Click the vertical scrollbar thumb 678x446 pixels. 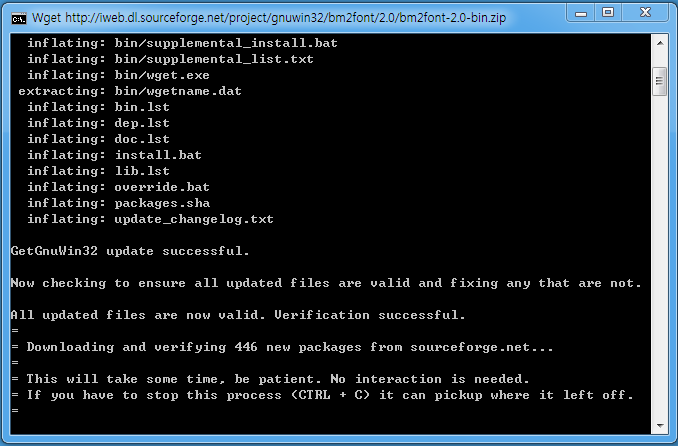coord(659,81)
